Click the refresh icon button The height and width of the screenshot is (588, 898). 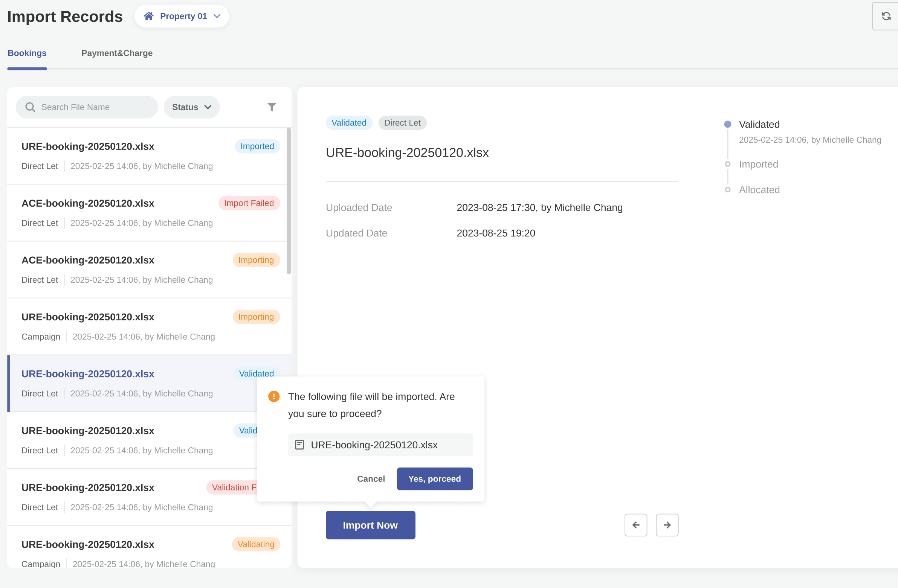[886, 16]
